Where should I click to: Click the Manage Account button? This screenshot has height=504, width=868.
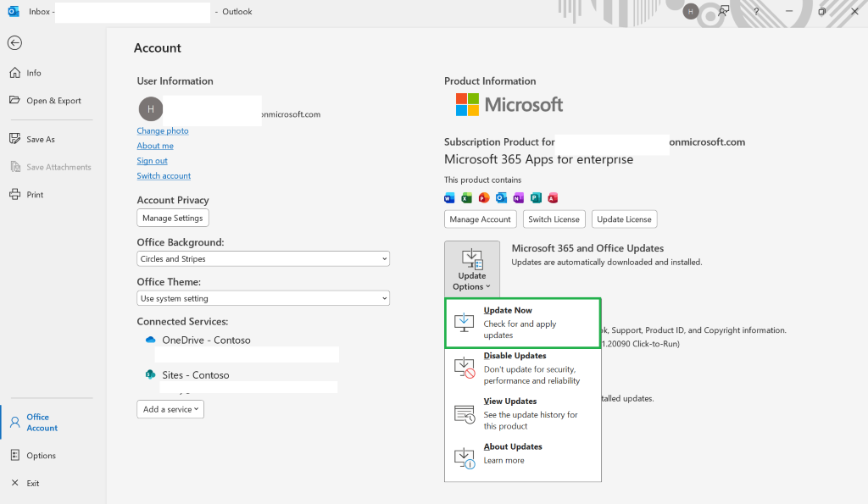click(480, 219)
